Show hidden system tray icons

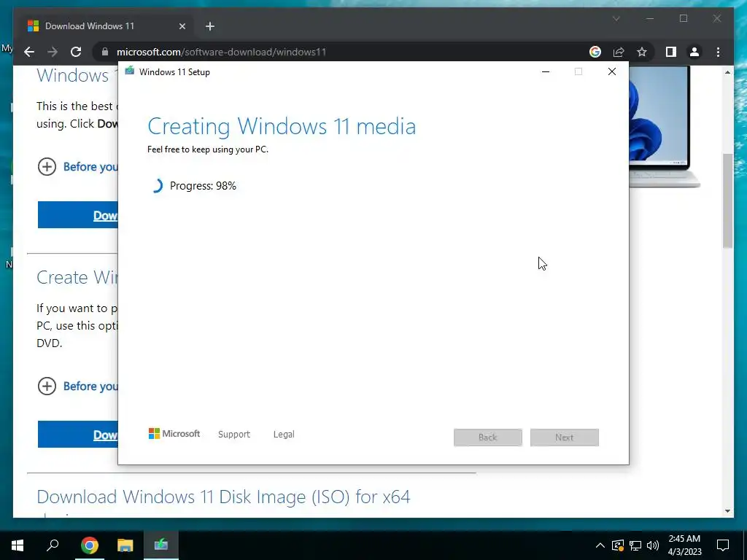[x=600, y=545]
